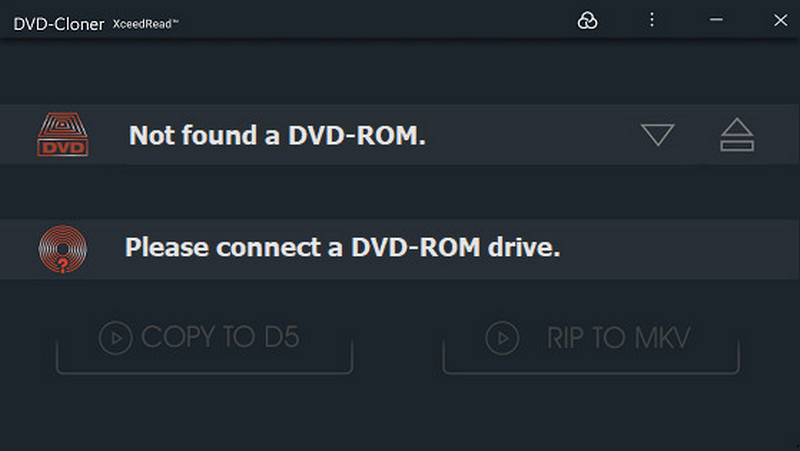Click the red disc question-mark icon
This screenshot has width=800, height=451.
click(x=62, y=250)
